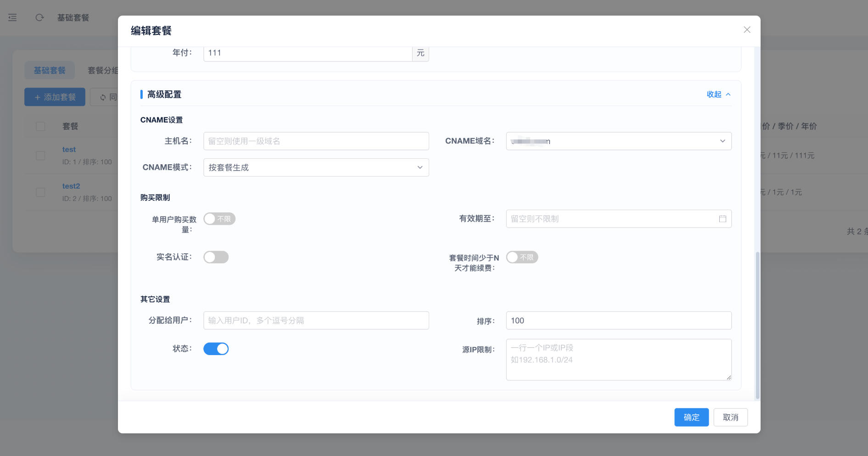Screen dimensions: 868x456
Task: Click the 基础套餐 breadcrumb title in header
Action: click(73, 17)
